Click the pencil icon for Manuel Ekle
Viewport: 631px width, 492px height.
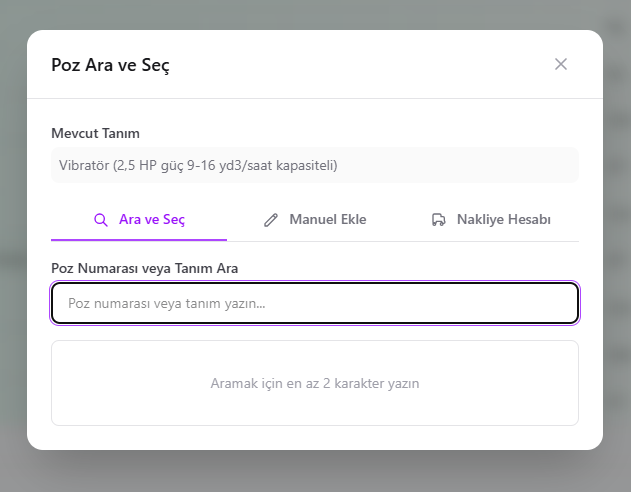pyautogui.click(x=271, y=220)
